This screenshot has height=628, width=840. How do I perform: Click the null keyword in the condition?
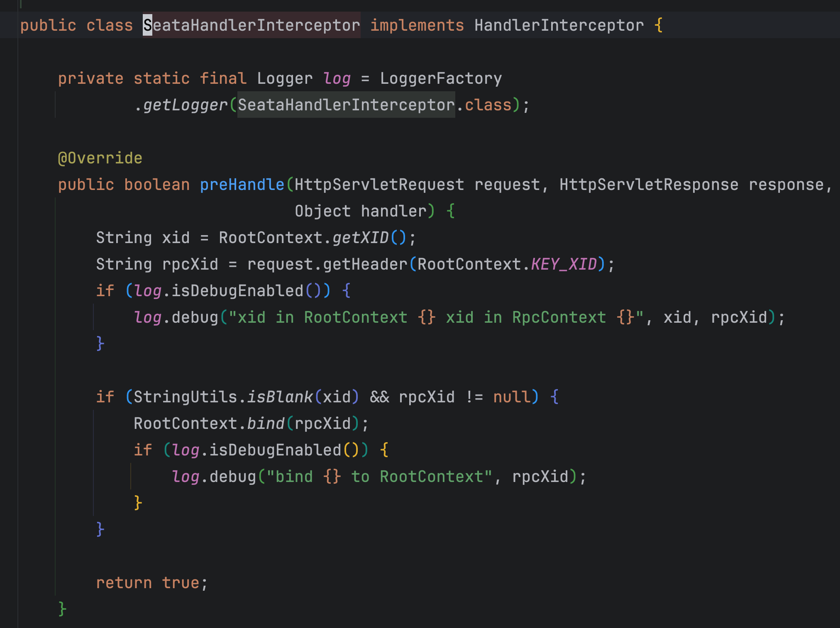click(512, 397)
